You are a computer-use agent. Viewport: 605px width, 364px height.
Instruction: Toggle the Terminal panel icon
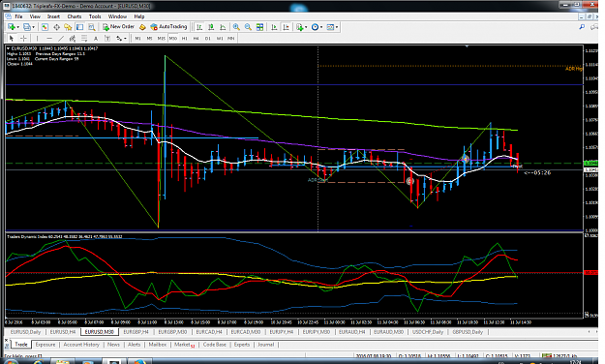click(80, 27)
